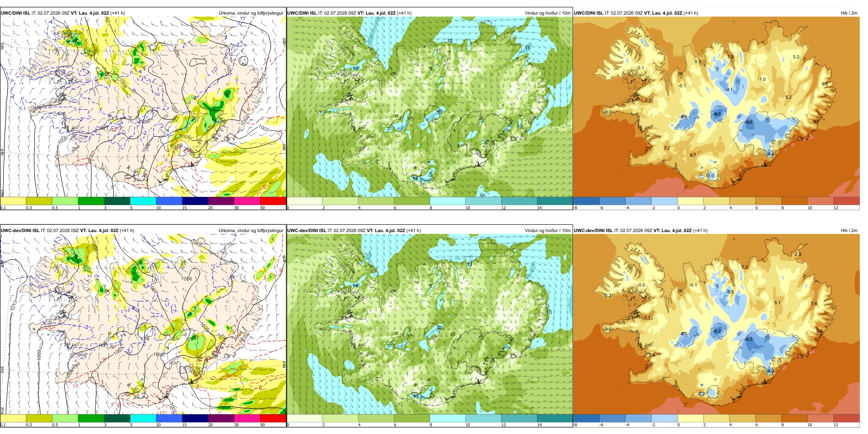Open the bottom UWC-dev 2m temperature map
This screenshot has height=434, width=868.
point(716,324)
